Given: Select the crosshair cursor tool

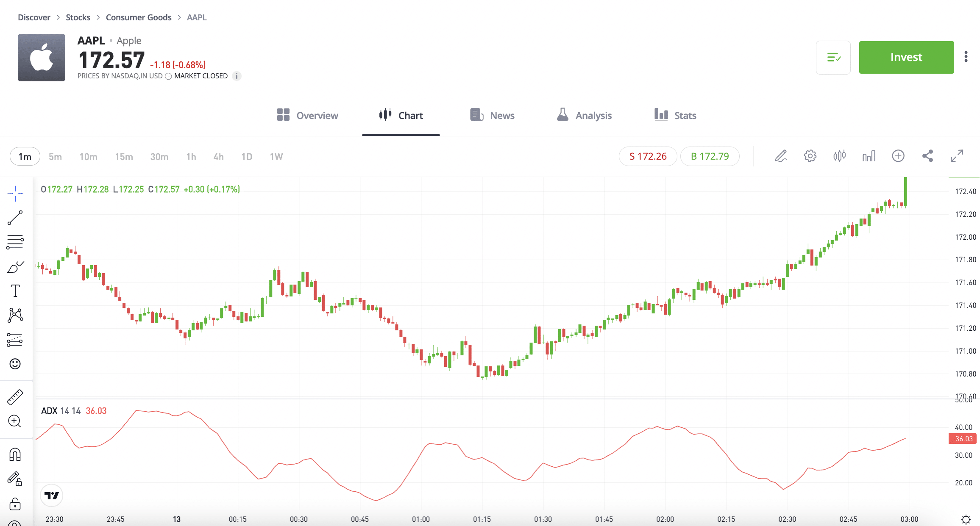Looking at the screenshot, I should pos(15,194).
